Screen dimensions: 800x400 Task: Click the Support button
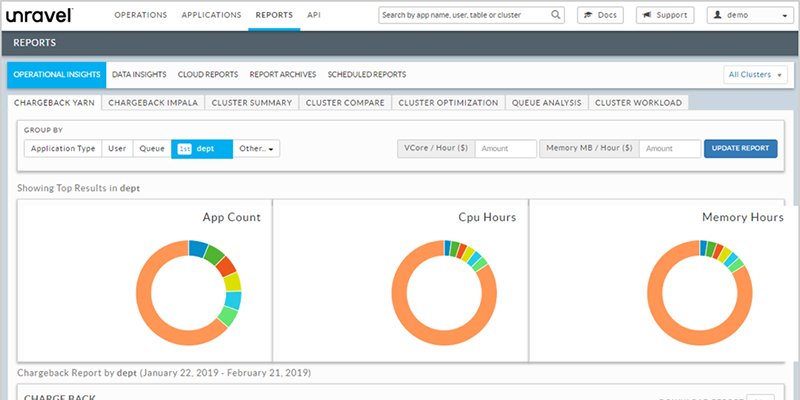point(665,15)
